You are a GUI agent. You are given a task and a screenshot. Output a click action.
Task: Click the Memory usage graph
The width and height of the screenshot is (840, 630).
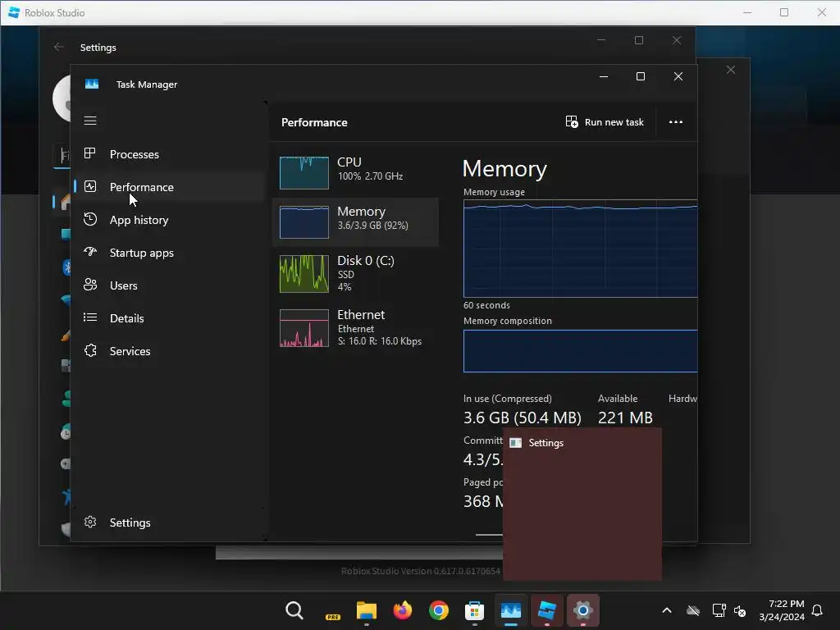pyautogui.click(x=580, y=249)
